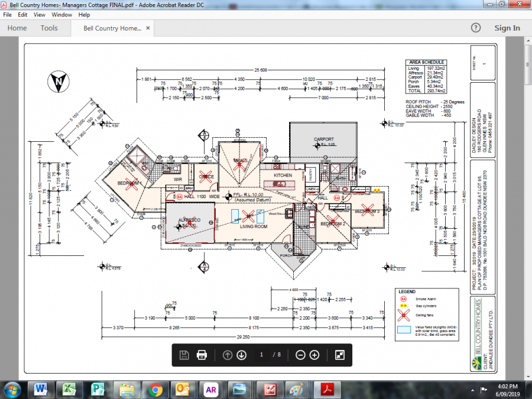This screenshot has width=532, height=399.
Task: Click the vertical scrollbar down arrow
Action: point(528,377)
